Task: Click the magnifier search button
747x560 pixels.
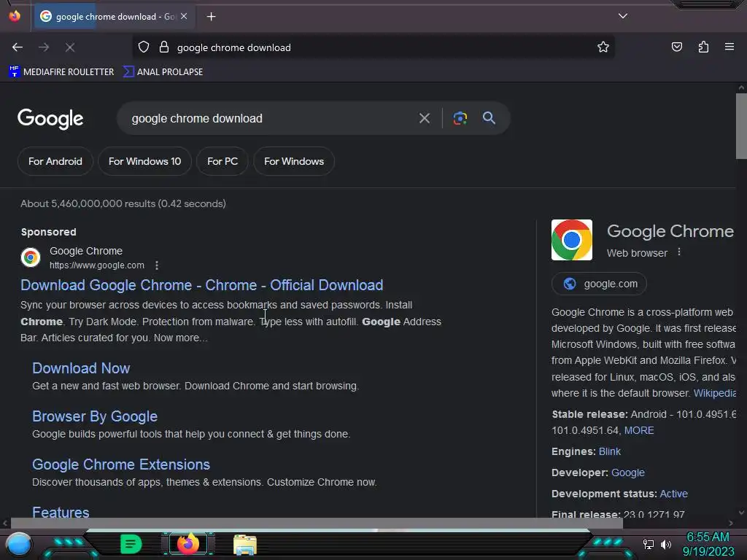Action: pos(489,118)
